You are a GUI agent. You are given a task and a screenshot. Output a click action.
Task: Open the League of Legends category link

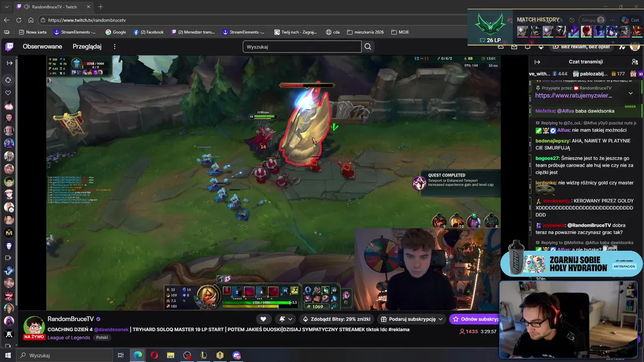point(69,337)
